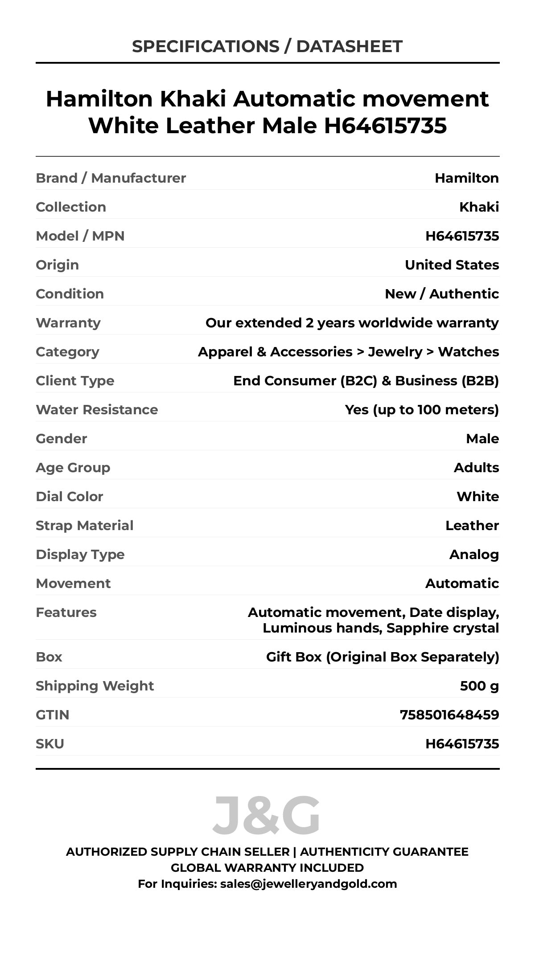This screenshot has height=980, width=535.
Task: Select the Condition value New / Authentic
Action: coord(442,294)
